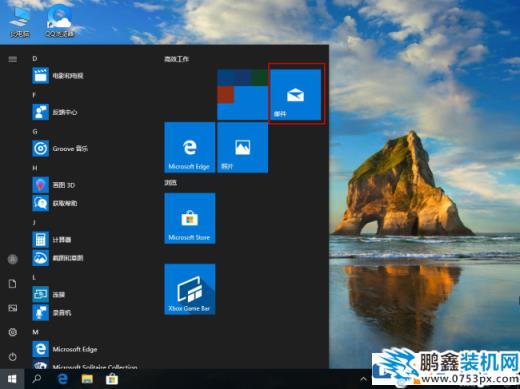Launch the Xbox Game Bar tile
This screenshot has width=520, height=389.
click(x=190, y=289)
